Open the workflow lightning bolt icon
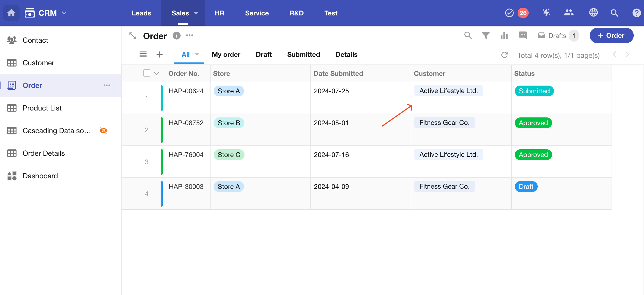 [546, 12]
